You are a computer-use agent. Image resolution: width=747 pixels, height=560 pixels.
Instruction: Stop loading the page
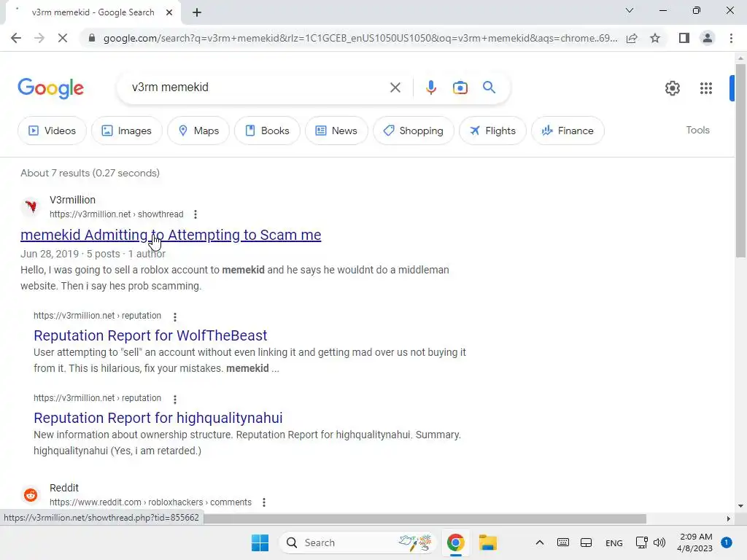click(63, 38)
